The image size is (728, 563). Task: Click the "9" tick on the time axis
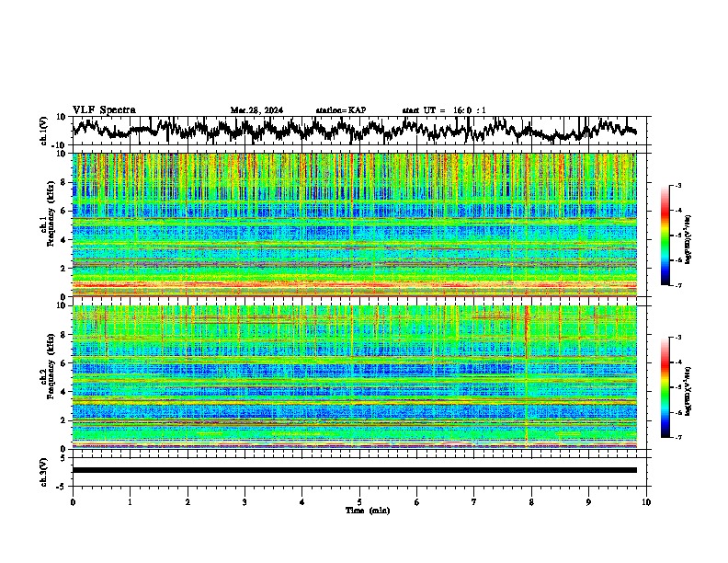coord(588,502)
